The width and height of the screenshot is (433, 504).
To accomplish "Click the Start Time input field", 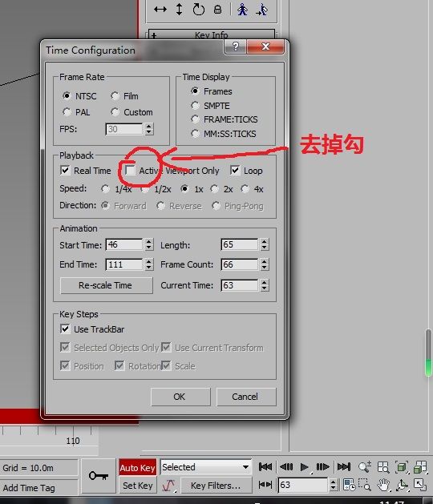I will [123, 244].
